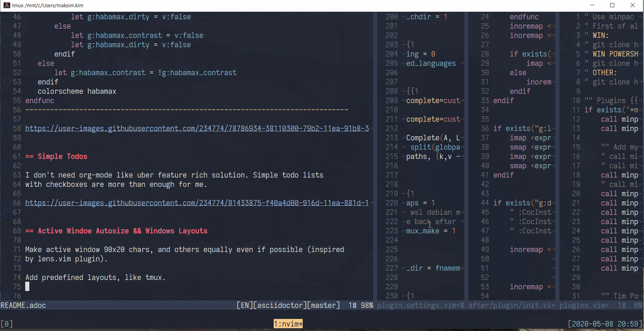
Task: Click the 98% file position indicator
Action: pos(367,305)
